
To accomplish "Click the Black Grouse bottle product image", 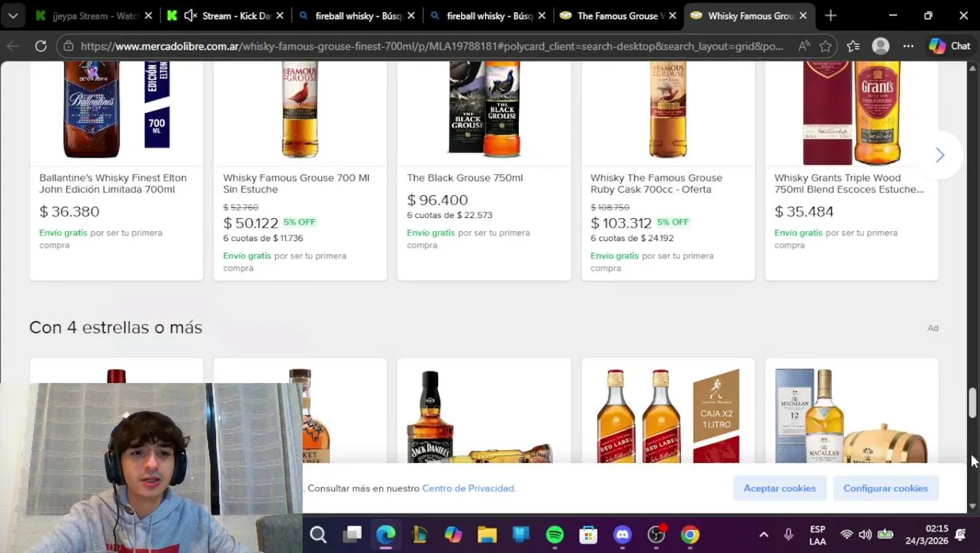I will click(x=484, y=110).
